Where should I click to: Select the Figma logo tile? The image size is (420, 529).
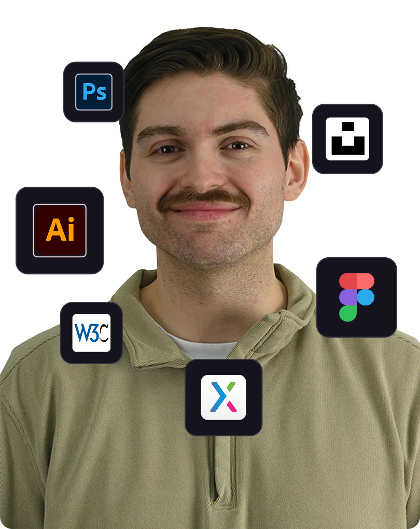[x=356, y=297]
